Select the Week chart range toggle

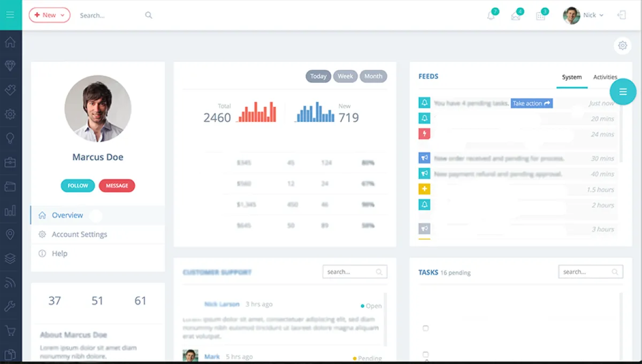[x=345, y=76]
